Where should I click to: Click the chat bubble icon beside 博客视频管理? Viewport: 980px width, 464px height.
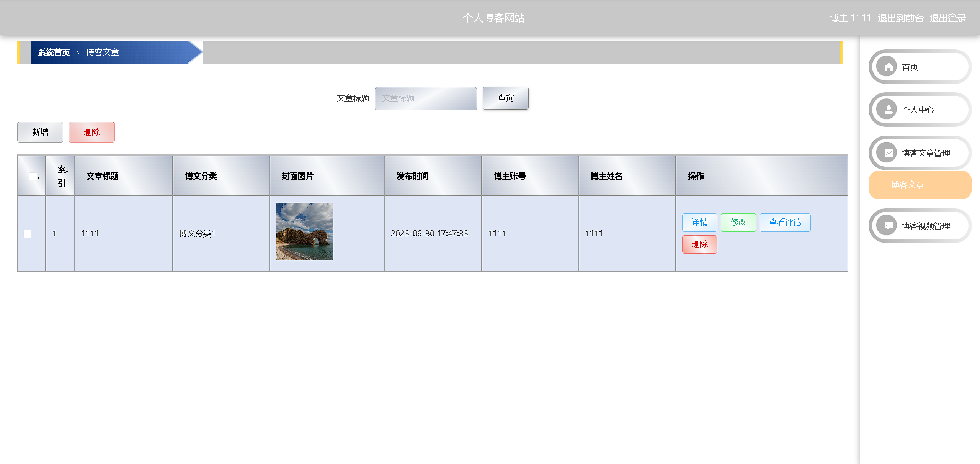pyautogui.click(x=888, y=226)
